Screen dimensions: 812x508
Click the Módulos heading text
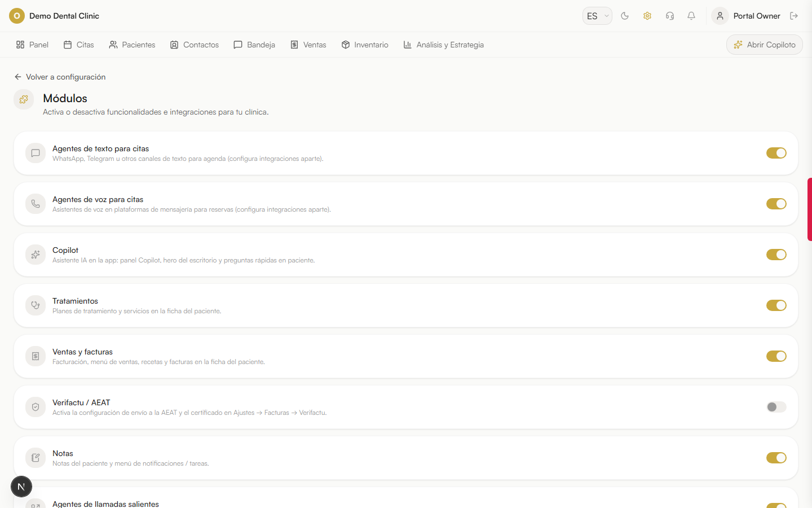point(65,98)
